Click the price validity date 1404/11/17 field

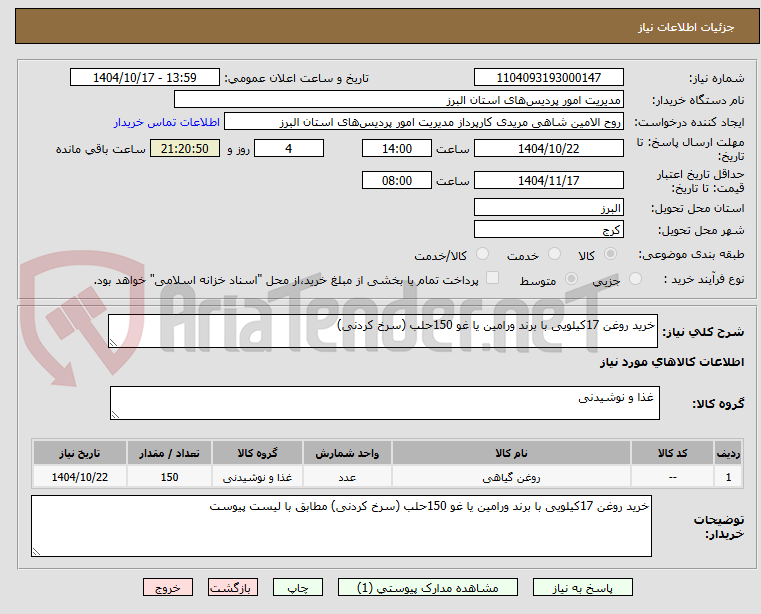coord(548,181)
